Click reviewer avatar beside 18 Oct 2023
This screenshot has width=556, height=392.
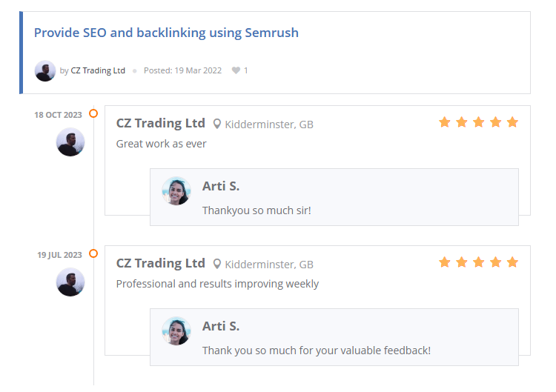[x=70, y=142]
